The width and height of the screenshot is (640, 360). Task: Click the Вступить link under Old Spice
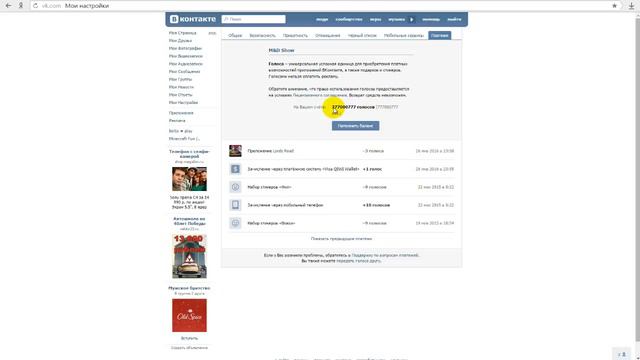point(189,338)
